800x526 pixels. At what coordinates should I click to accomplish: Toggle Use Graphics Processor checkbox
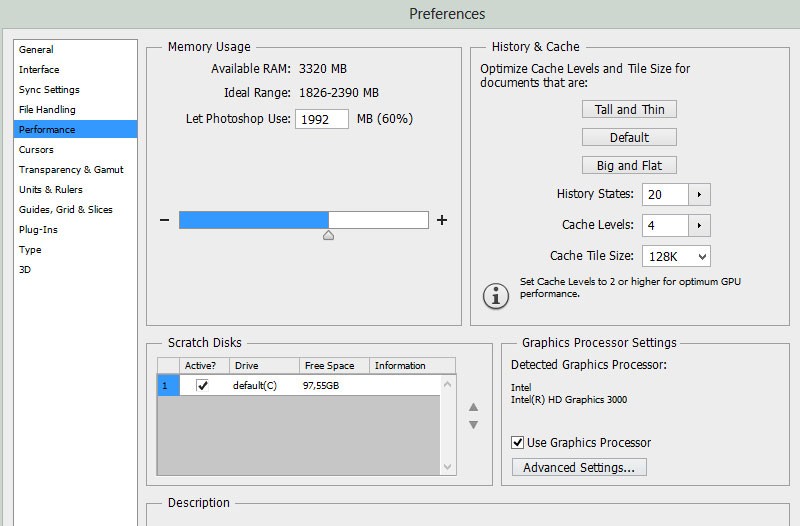tap(518, 442)
